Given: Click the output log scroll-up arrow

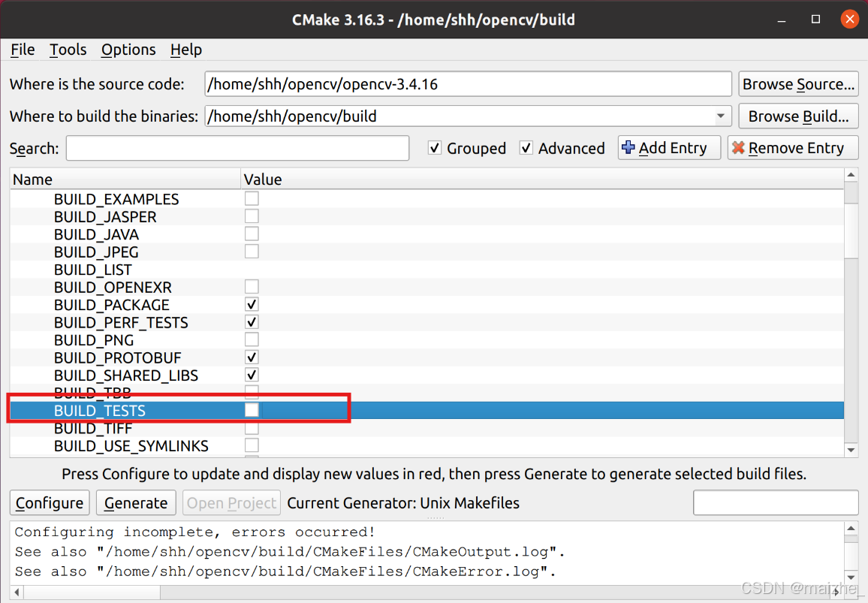Looking at the screenshot, I should tap(851, 528).
